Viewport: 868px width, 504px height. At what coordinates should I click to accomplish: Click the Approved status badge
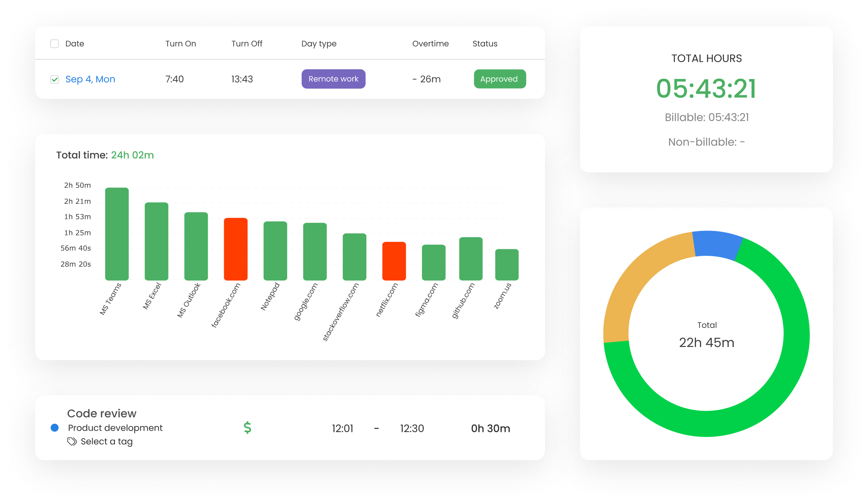[500, 79]
